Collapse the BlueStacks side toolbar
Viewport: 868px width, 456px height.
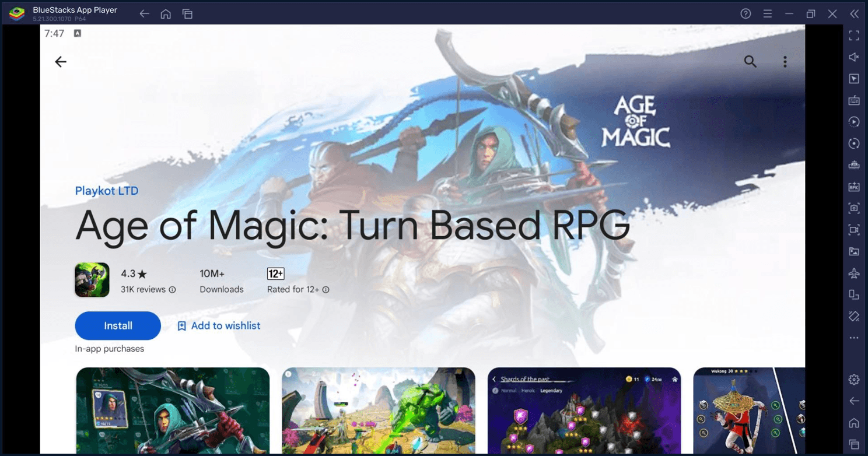[854, 13]
